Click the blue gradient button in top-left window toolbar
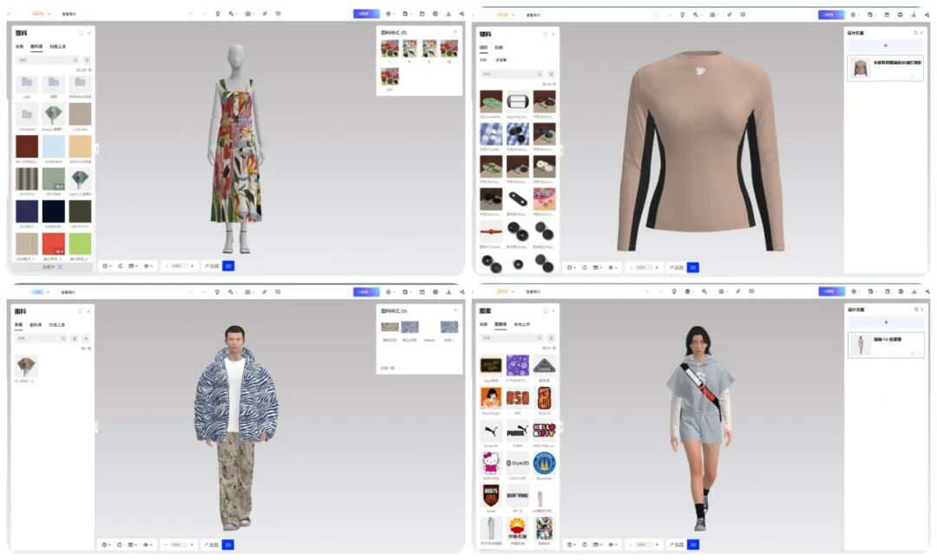 click(365, 14)
